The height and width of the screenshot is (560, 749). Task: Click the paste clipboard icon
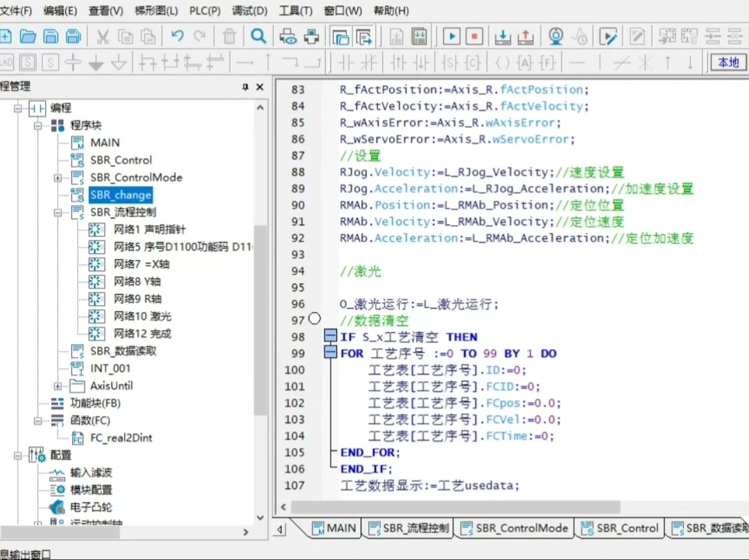point(148,36)
